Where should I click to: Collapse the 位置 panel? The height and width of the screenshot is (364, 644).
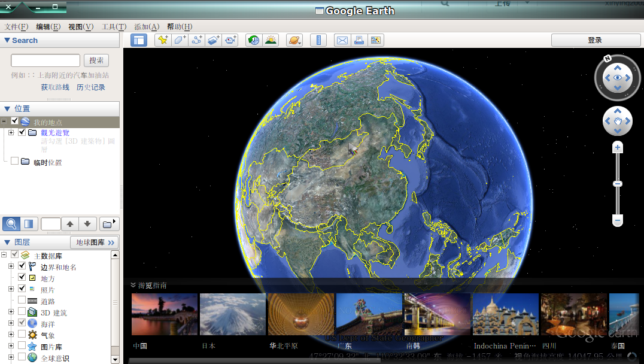[7, 109]
